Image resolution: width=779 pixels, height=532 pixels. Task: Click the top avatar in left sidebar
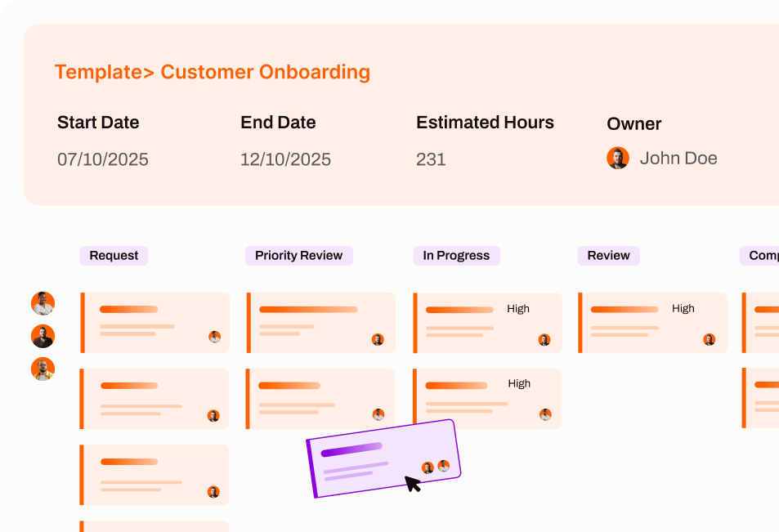(43, 303)
